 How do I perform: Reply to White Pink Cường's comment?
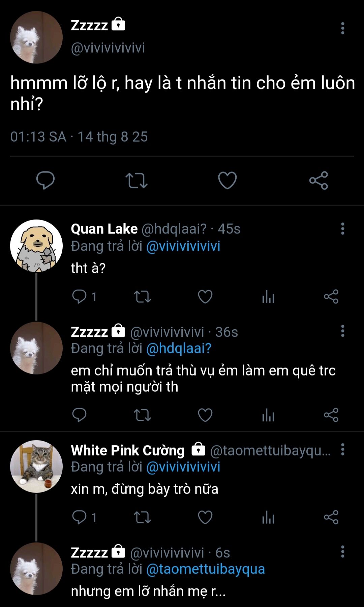80,517
